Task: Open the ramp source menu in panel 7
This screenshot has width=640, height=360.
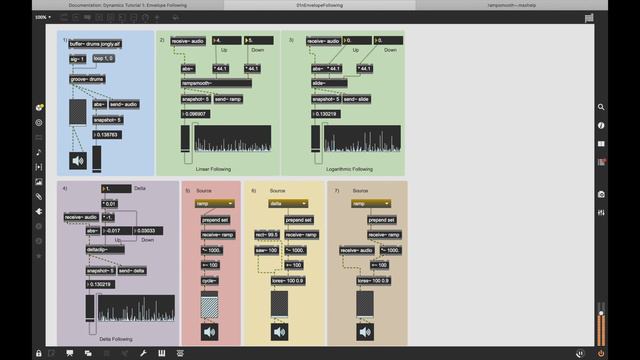Action: pos(371,204)
